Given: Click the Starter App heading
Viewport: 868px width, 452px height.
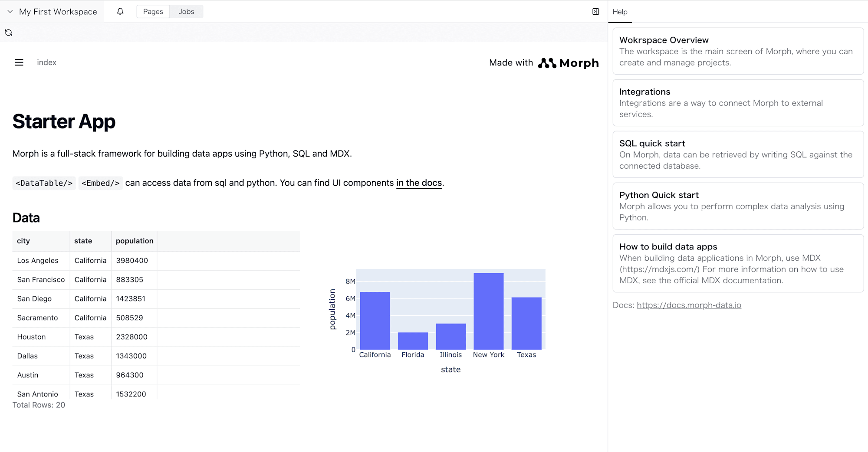Looking at the screenshot, I should [64, 121].
